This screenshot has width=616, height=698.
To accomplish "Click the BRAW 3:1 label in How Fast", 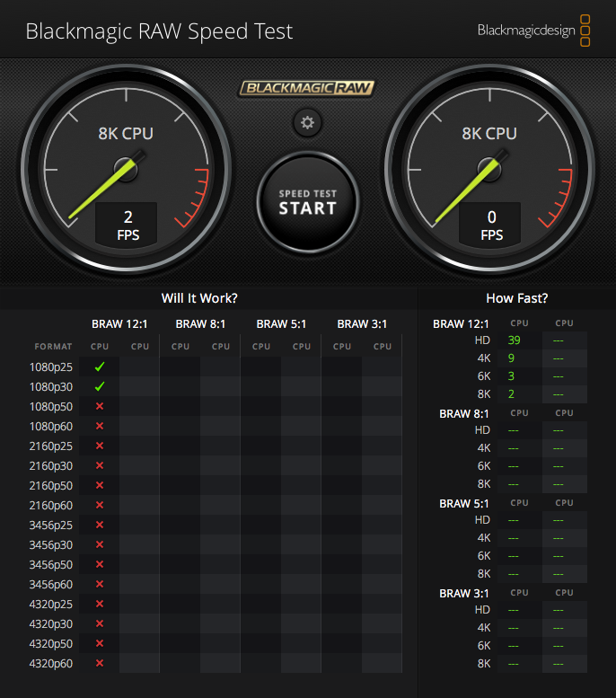I will point(463,594).
